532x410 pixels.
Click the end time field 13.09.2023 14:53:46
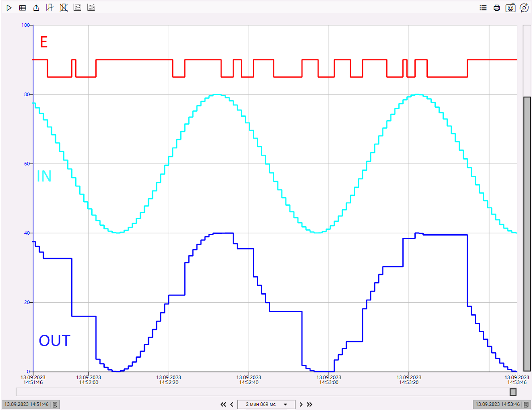(497, 404)
